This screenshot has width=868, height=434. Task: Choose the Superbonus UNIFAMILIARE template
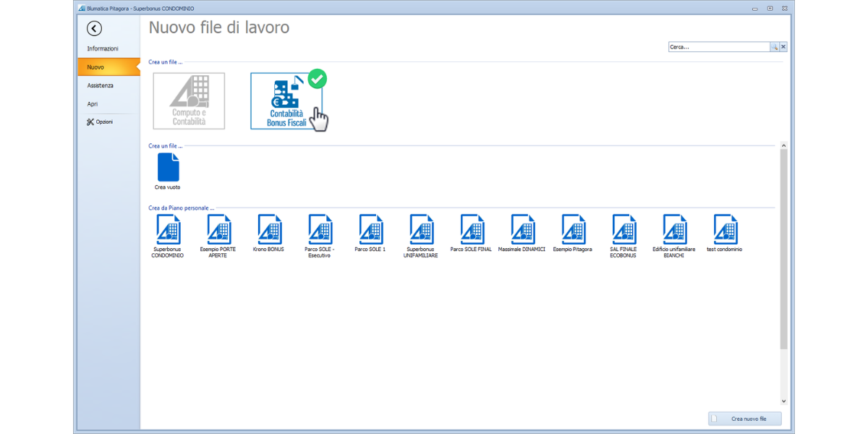[x=420, y=236]
